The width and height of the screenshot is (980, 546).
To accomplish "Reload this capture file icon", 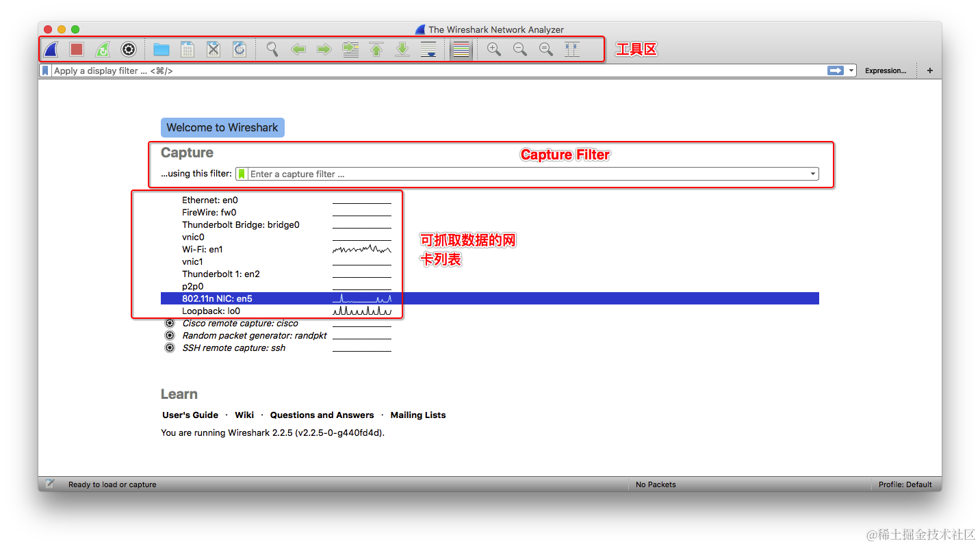I will pos(240,49).
